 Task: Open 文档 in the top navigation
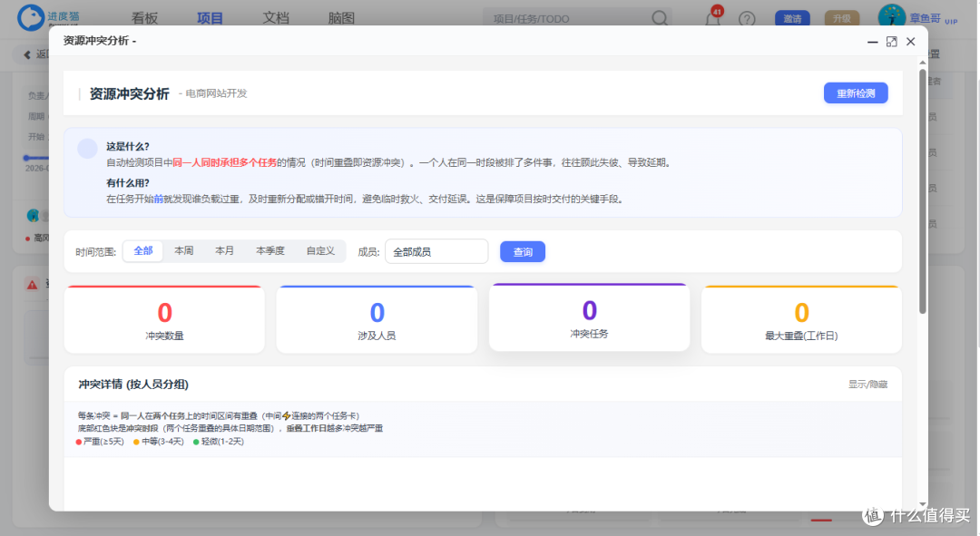click(276, 18)
